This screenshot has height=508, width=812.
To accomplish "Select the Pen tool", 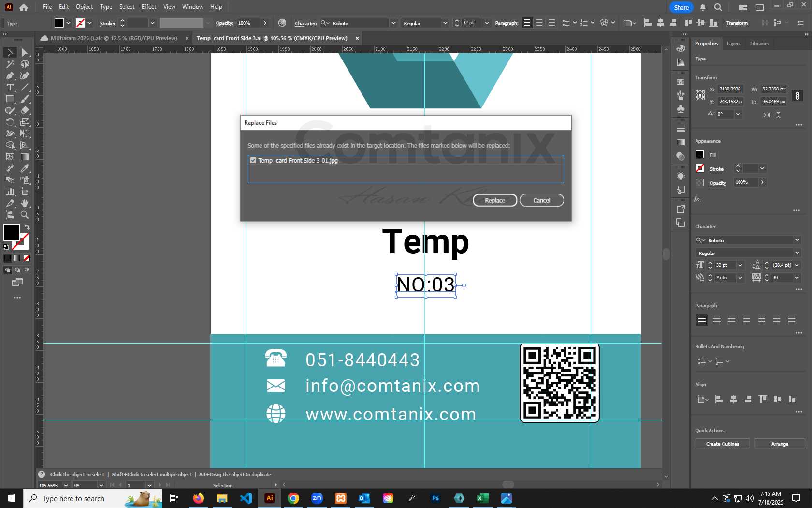I will (10, 75).
